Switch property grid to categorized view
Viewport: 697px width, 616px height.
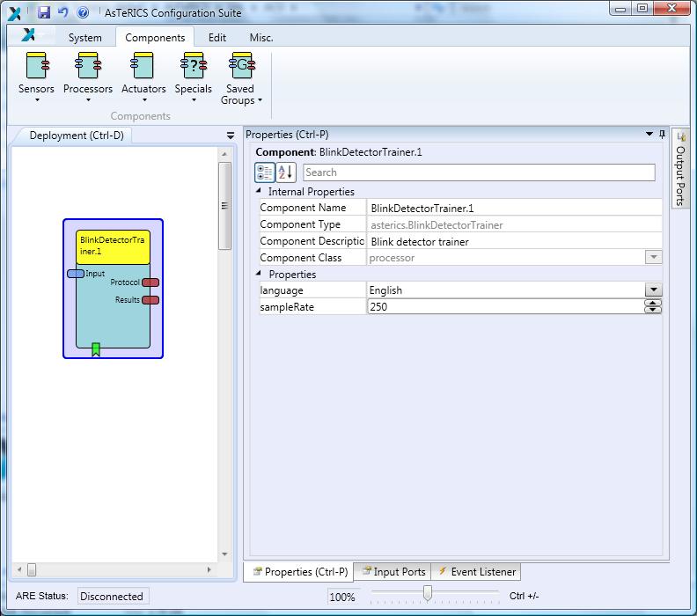click(x=265, y=172)
